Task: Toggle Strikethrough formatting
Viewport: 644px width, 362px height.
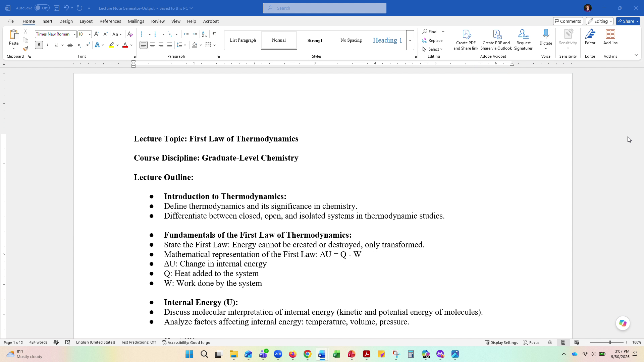Action: tap(70, 45)
